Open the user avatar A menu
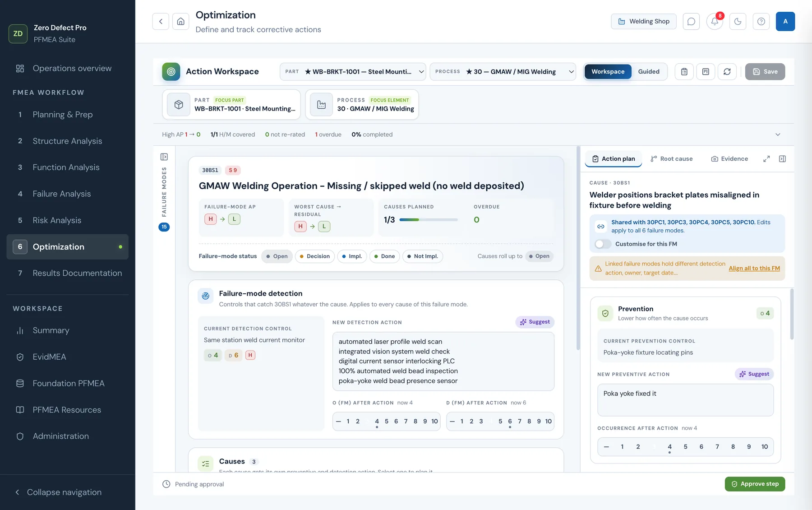This screenshot has width=812, height=510. click(x=785, y=21)
